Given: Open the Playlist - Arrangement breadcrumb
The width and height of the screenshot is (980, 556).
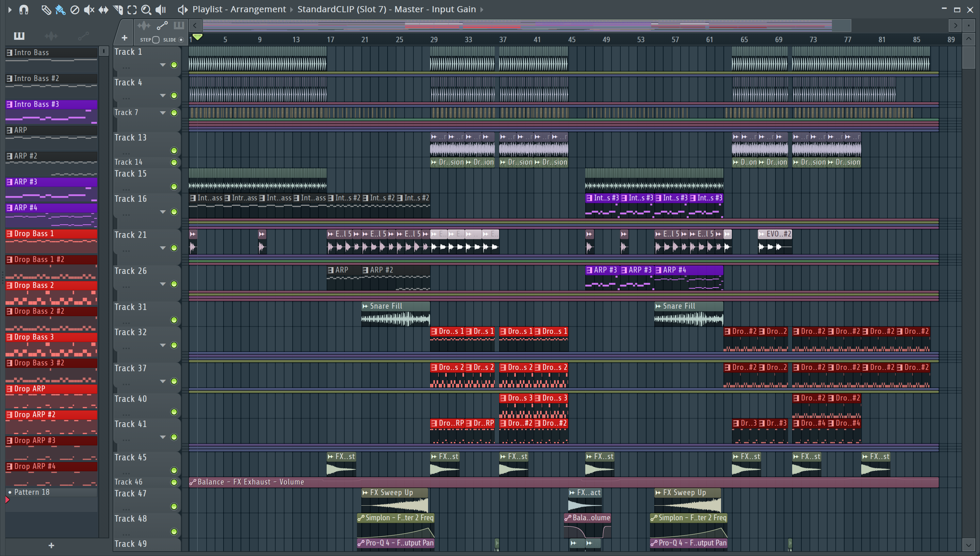Looking at the screenshot, I should coord(239,9).
